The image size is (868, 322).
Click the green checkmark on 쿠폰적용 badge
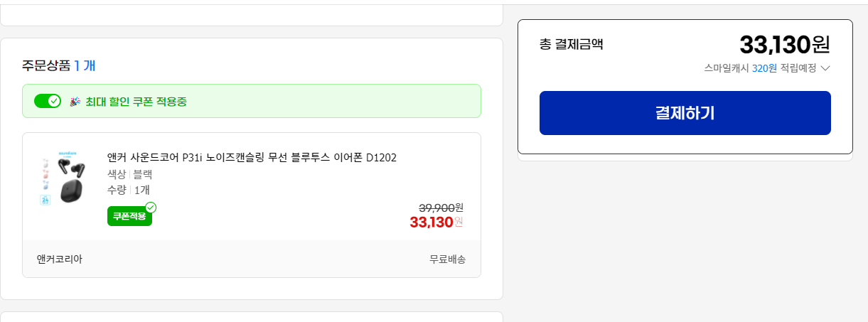tap(151, 208)
